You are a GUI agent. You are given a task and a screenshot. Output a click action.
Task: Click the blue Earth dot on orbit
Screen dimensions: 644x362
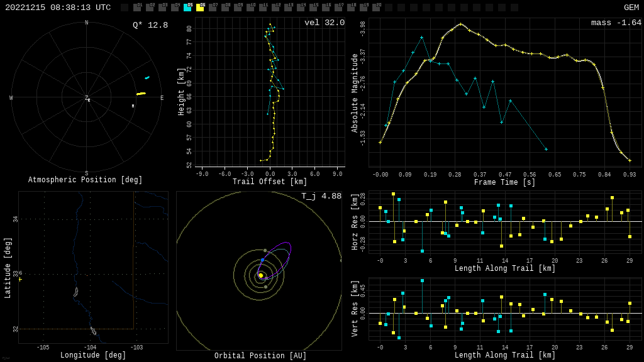(x=262, y=260)
